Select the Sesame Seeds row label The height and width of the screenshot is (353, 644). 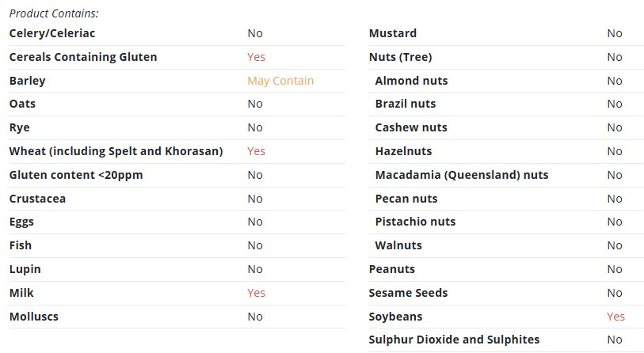[408, 293]
